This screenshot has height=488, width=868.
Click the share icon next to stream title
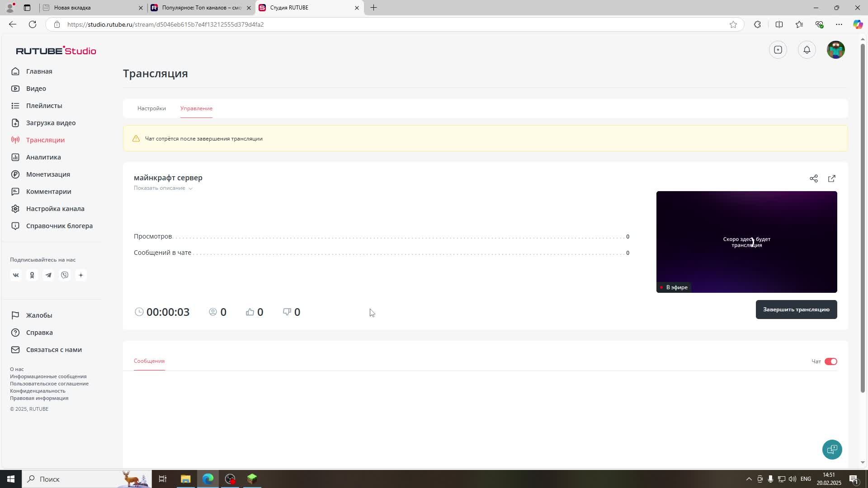(814, 178)
